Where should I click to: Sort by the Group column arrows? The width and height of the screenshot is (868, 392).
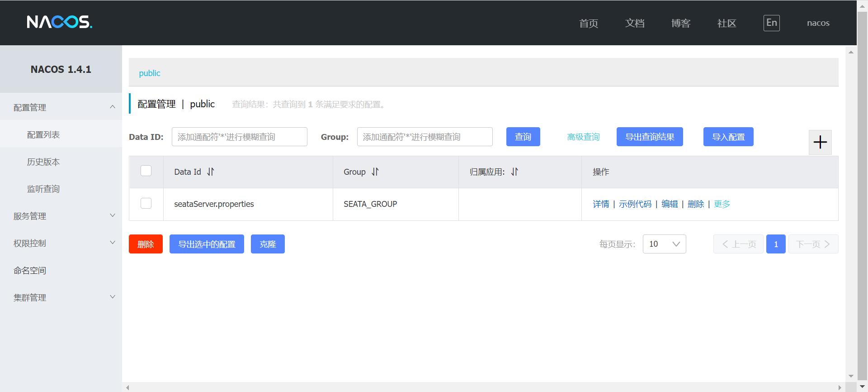pyautogui.click(x=375, y=172)
